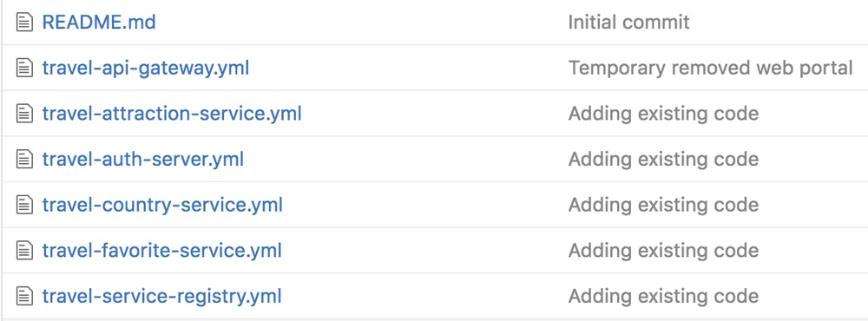Open travel-attraction-service.yml file
868x321 pixels.
[x=172, y=114]
